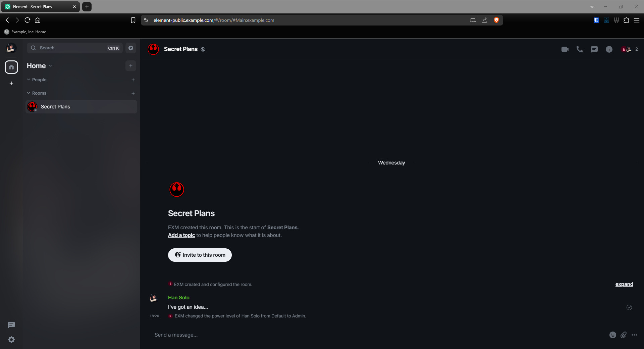Image resolution: width=644 pixels, height=349 pixels.
Task: Start a video call in Secret Plans
Action: tap(565, 49)
